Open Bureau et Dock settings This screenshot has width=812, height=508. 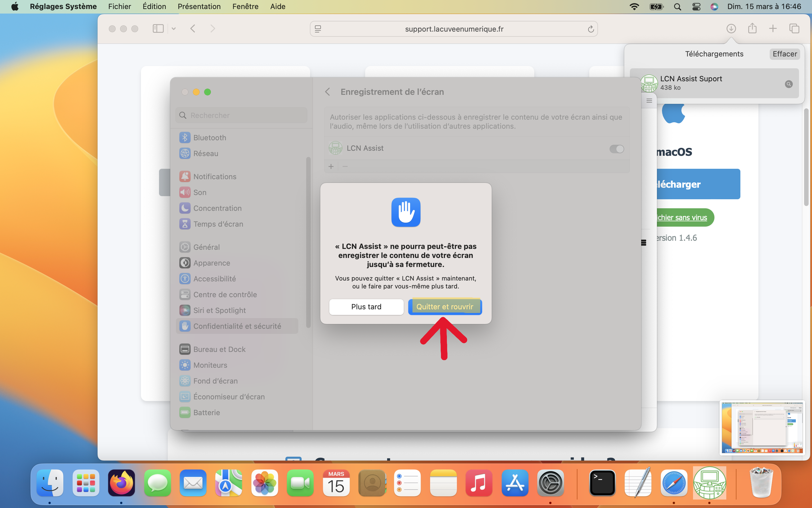(237, 349)
